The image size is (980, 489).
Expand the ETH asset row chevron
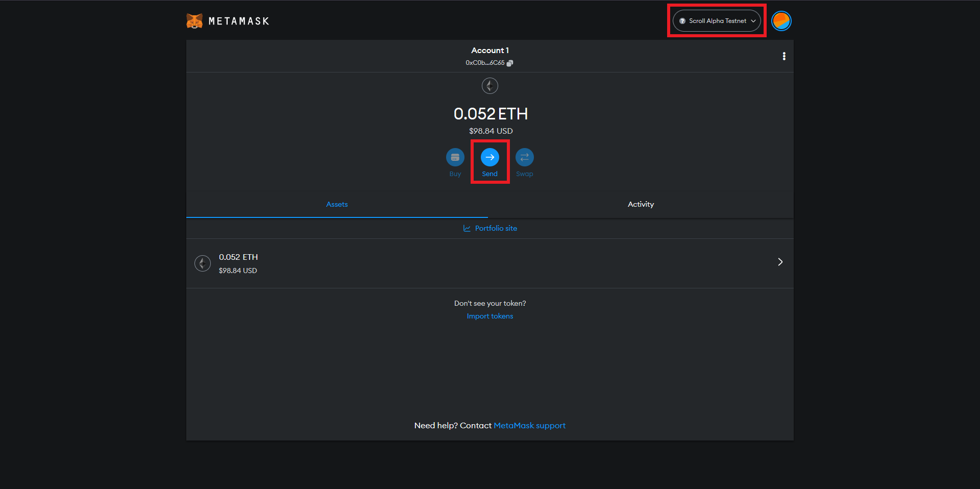(780, 262)
